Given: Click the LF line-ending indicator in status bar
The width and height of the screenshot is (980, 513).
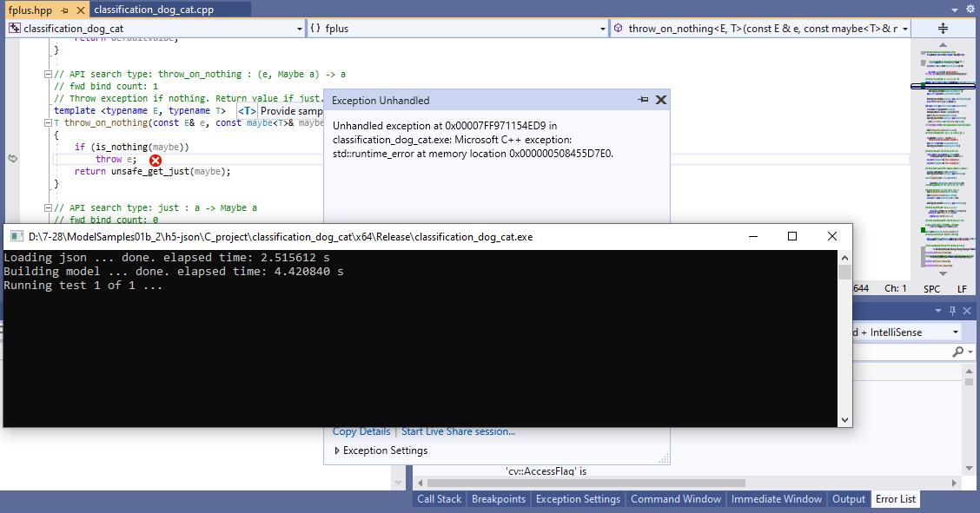Looking at the screenshot, I should (x=960, y=287).
